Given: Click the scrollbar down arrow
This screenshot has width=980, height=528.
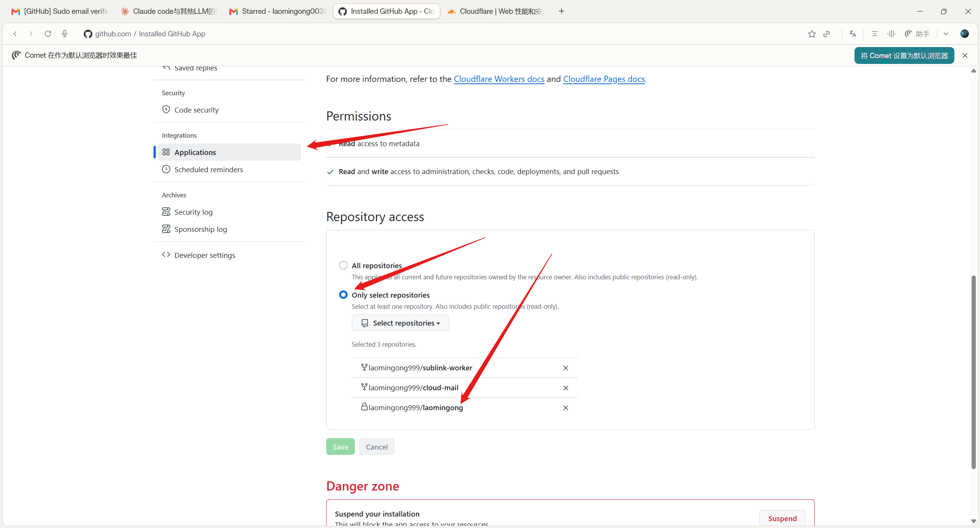Looking at the screenshot, I should (x=973, y=521).
